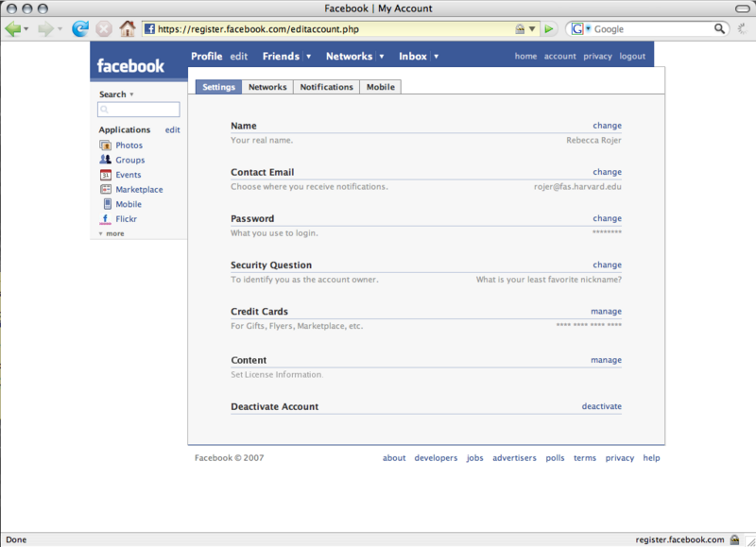Click lock icon in address bar
Viewport: 756px width, 547px height.
point(520,29)
